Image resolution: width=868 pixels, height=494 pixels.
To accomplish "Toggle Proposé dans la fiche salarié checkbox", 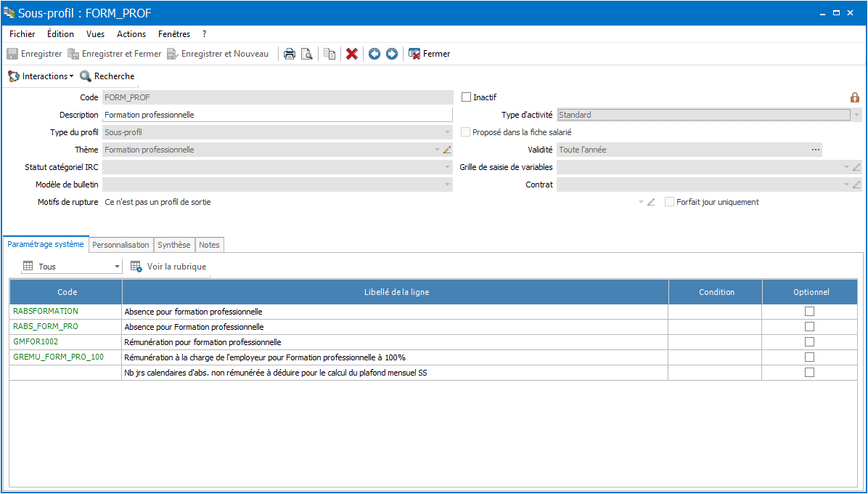I will click(x=466, y=131).
